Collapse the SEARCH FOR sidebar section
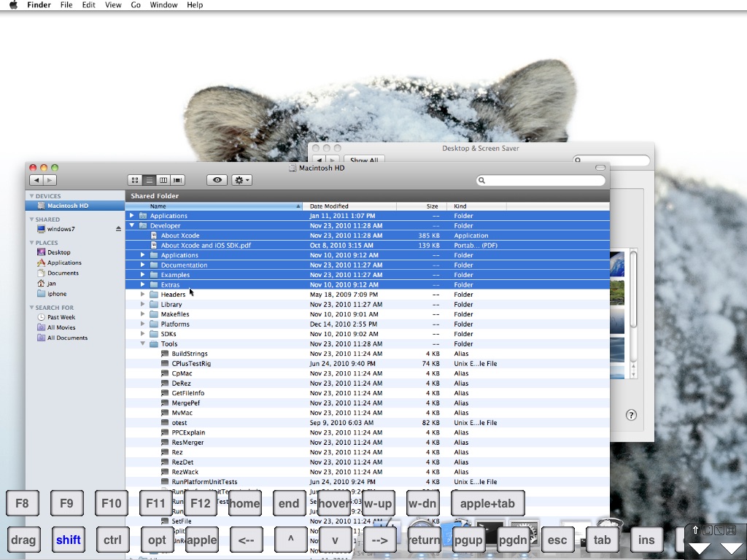This screenshot has height=560, width=747. pyautogui.click(x=31, y=308)
